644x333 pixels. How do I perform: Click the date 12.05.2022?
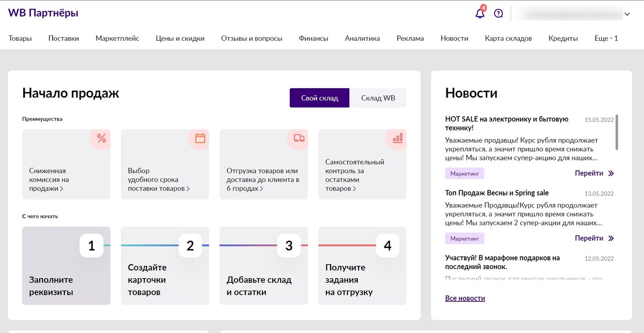599,259
